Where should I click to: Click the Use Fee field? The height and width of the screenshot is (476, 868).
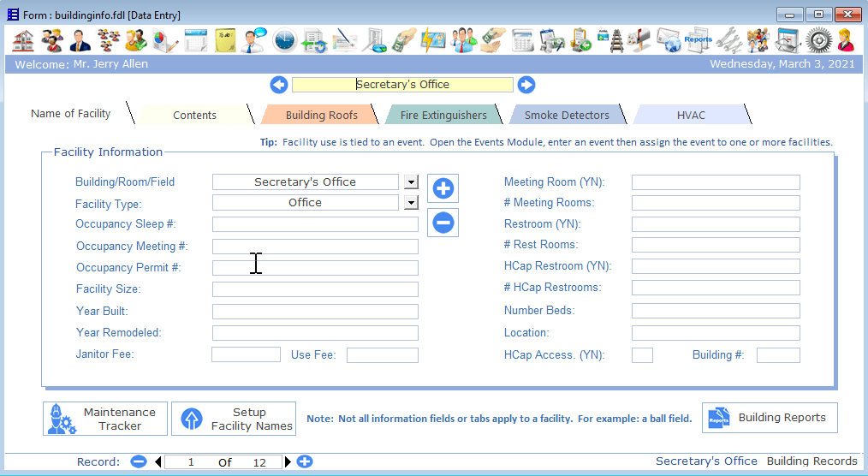[x=383, y=354]
